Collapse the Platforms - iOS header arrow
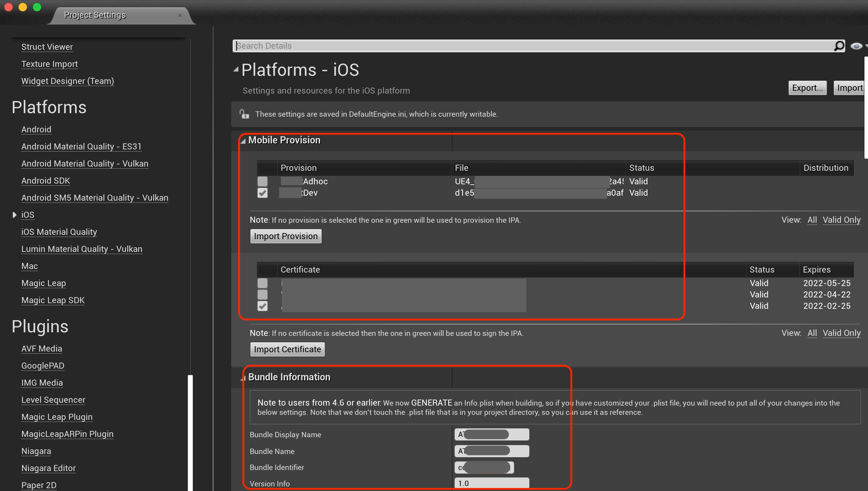This screenshot has height=491, width=868. (x=235, y=69)
